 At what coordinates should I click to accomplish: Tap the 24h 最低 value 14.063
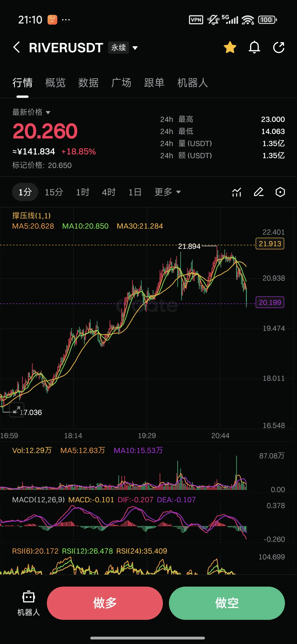pyautogui.click(x=273, y=131)
